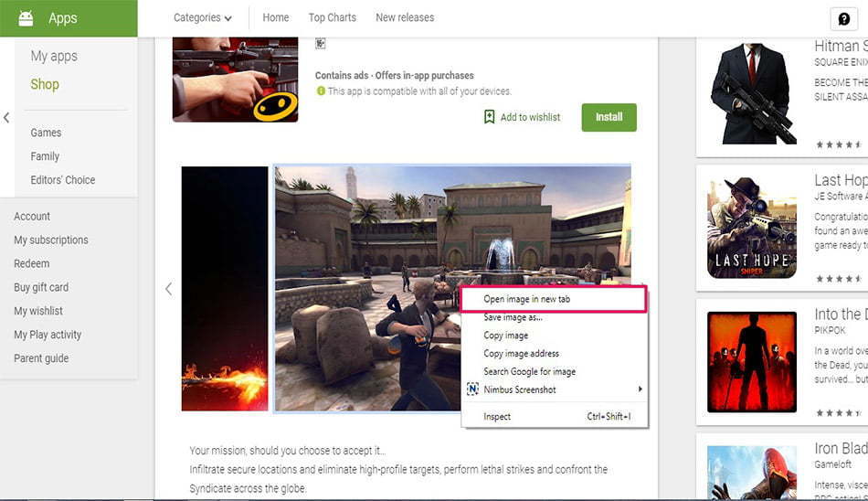Open Games category in sidebar
Viewport: 868px width, 501px height.
click(x=46, y=133)
